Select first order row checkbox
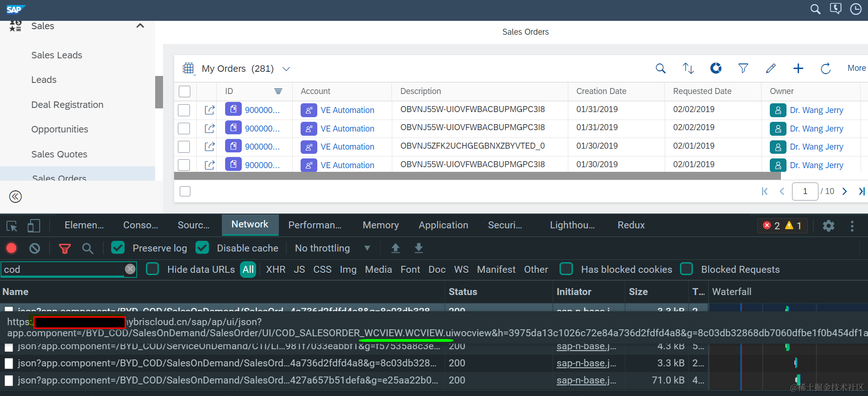Image resolution: width=868 pixels, height=396 pixels. [x=184, y=110]
